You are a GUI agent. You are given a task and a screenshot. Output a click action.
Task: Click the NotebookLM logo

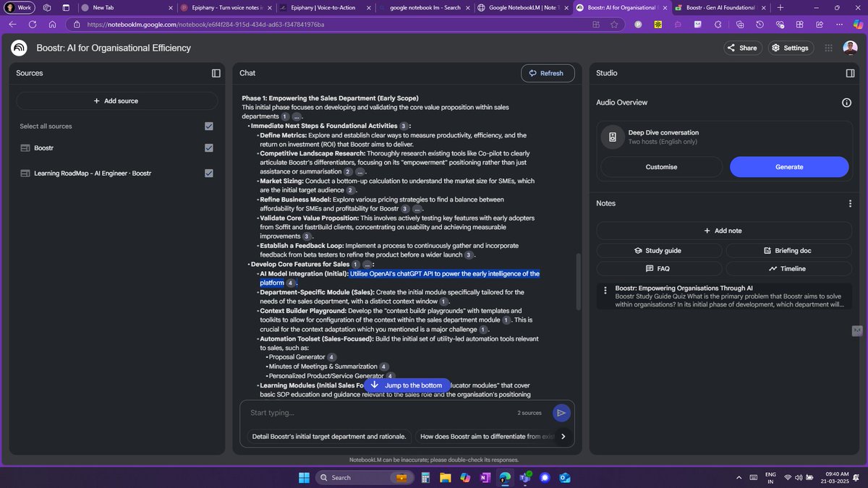point(20,48)
